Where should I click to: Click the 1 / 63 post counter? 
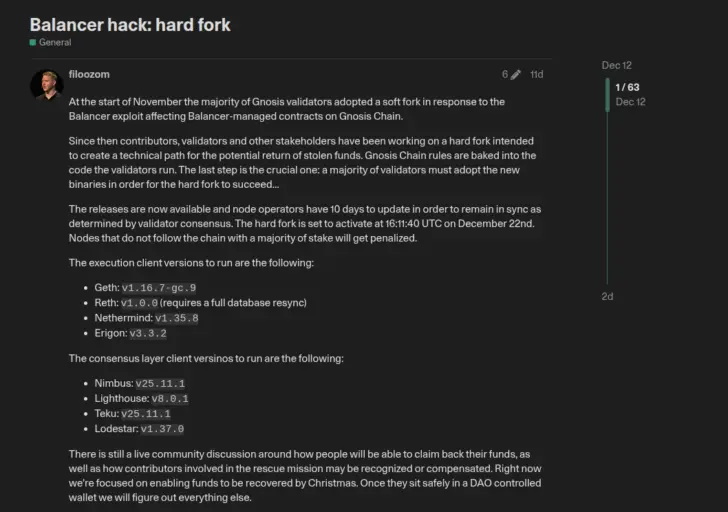coord(628,87)
